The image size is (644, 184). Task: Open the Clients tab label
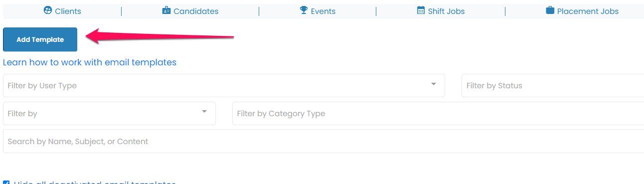click(68, 11)
